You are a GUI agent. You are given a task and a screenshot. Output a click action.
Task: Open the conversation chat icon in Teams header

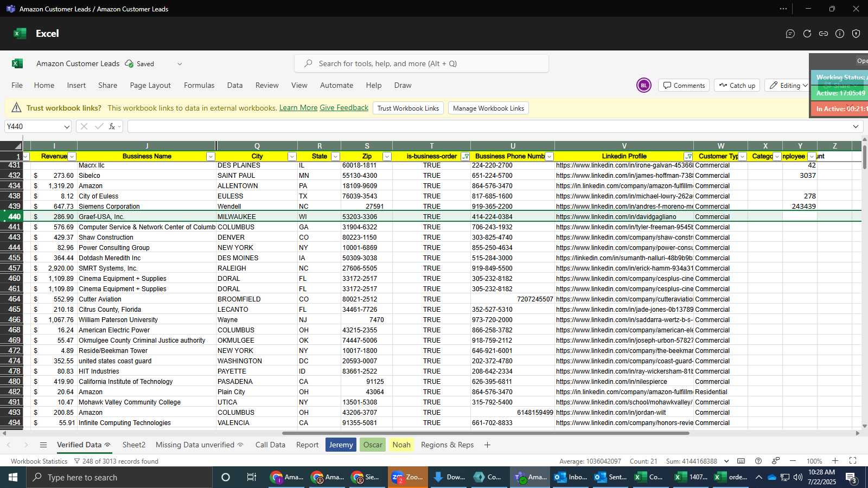coord(790,34)
